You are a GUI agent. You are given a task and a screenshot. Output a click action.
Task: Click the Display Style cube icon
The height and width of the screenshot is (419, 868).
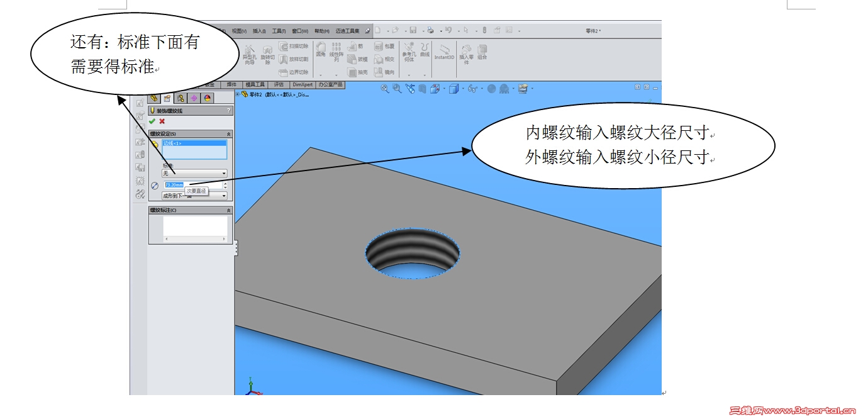pyautogui.click(x=453, y=89)
